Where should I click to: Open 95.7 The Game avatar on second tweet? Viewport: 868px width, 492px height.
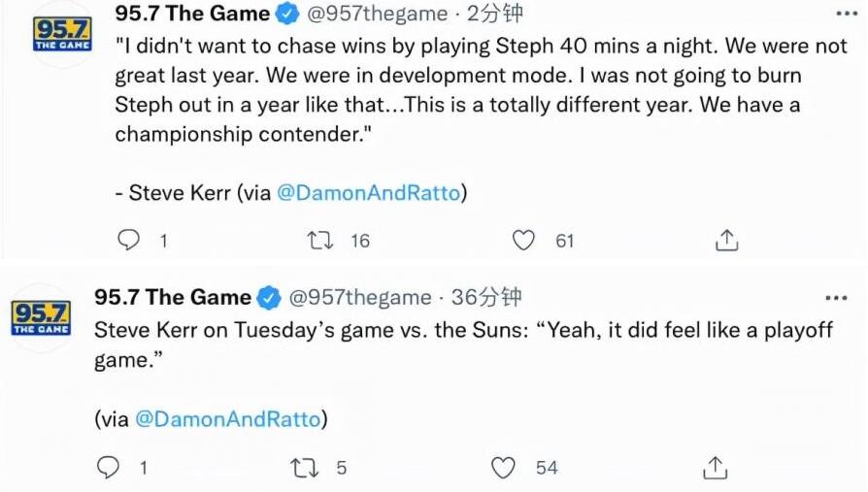point(41,316)
